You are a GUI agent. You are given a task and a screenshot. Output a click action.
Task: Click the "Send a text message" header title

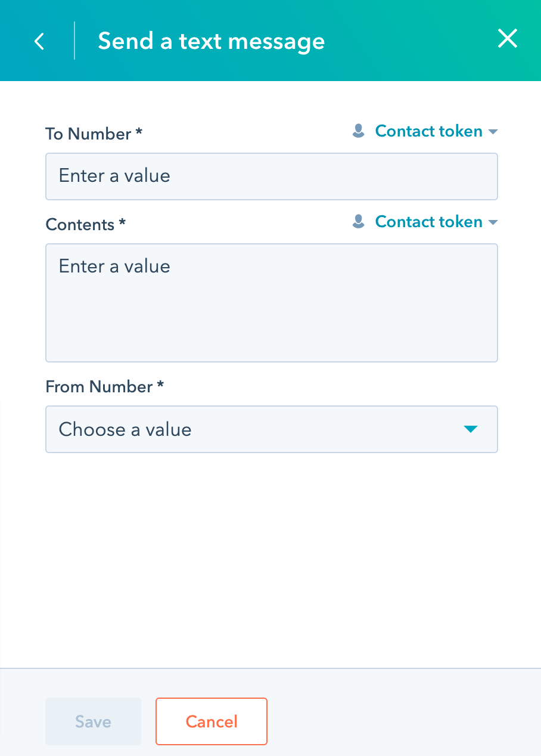212,41
